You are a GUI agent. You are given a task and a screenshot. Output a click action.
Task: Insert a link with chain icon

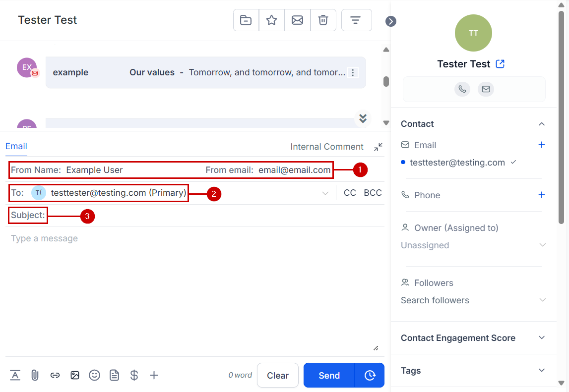coord(55,375)
